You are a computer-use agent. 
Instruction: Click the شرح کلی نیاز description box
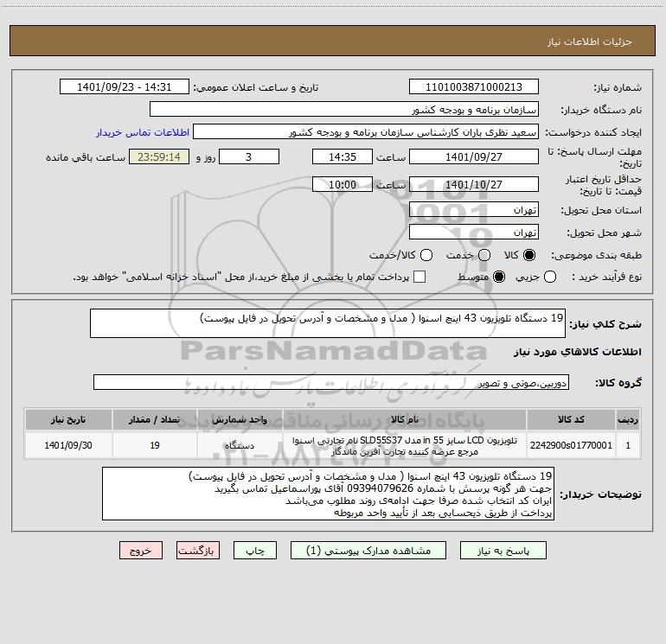328,323
